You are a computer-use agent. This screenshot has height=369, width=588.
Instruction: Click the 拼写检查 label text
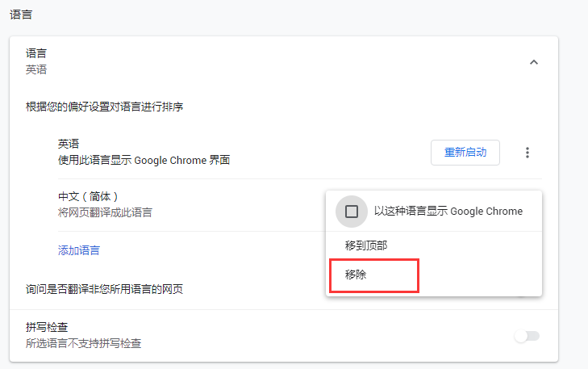47,327
